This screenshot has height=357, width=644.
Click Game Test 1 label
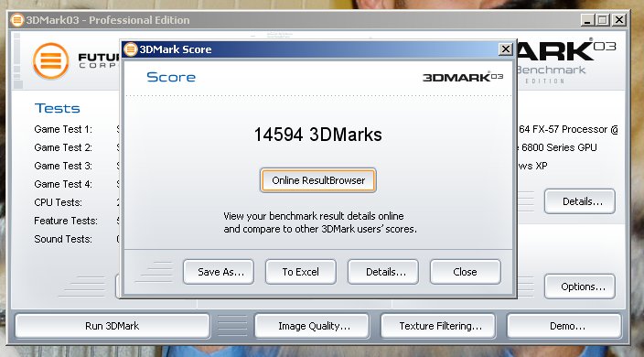pyautogui.click(x=63, y=129)
